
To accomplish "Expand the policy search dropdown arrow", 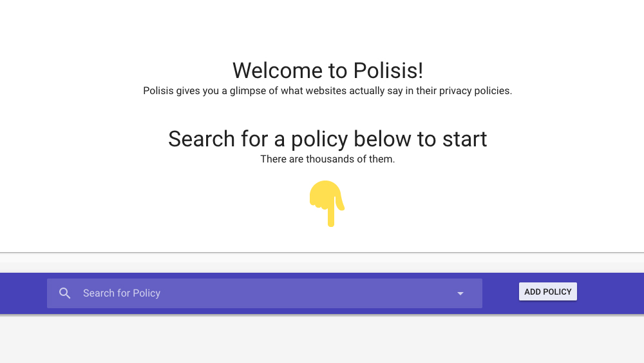I will pos(460,293).
